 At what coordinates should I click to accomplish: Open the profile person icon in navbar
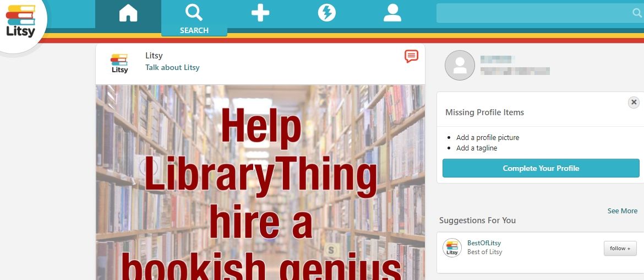click(392, 14)
